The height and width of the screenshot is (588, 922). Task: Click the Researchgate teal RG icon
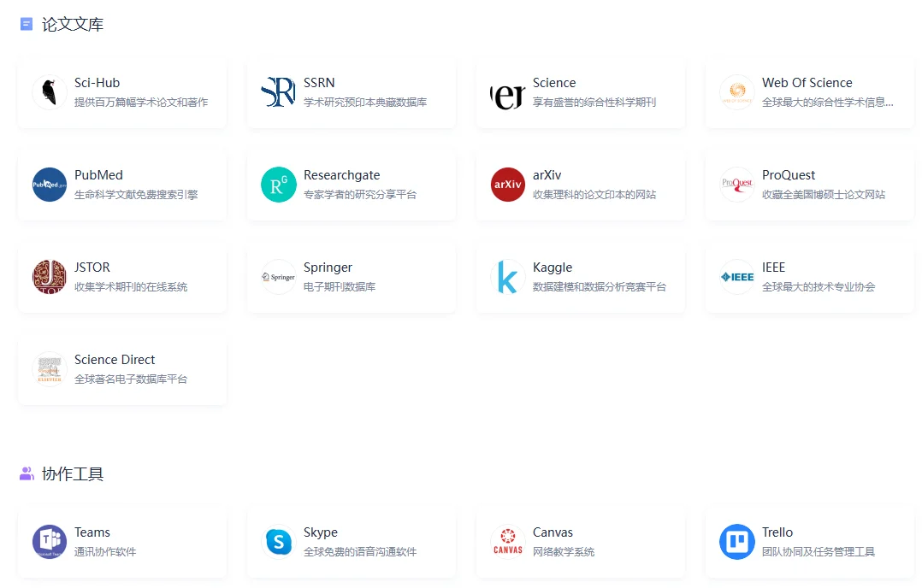pyautogui.click(x=279, y=185)
